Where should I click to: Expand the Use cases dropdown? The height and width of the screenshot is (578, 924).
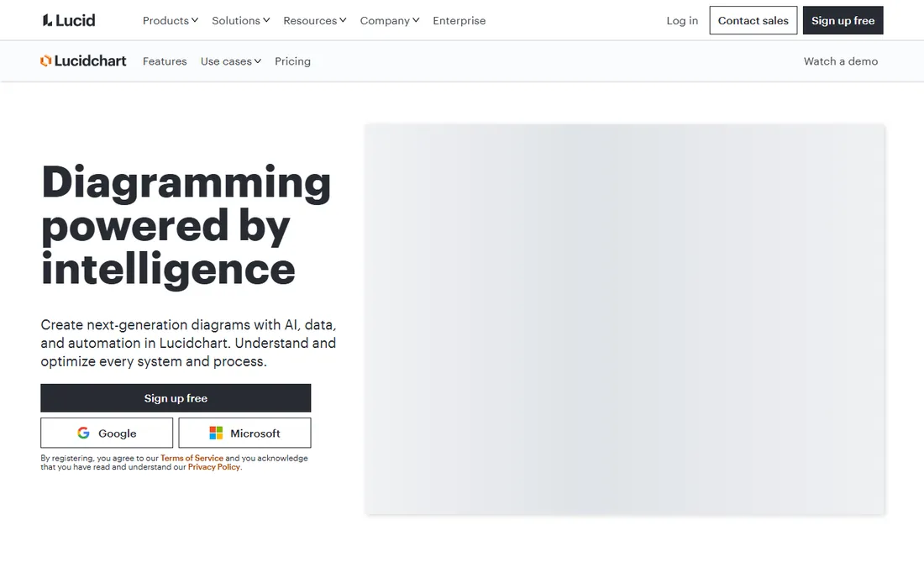pos(230,61)
